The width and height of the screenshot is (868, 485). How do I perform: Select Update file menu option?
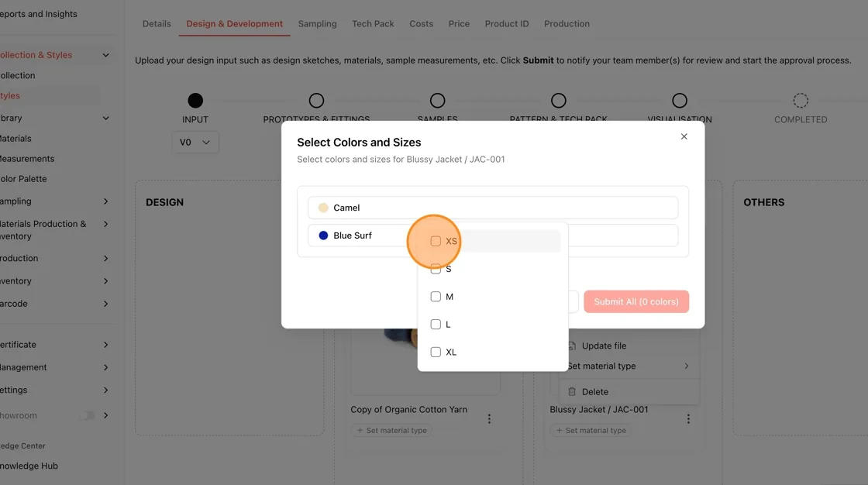(604, 346)
